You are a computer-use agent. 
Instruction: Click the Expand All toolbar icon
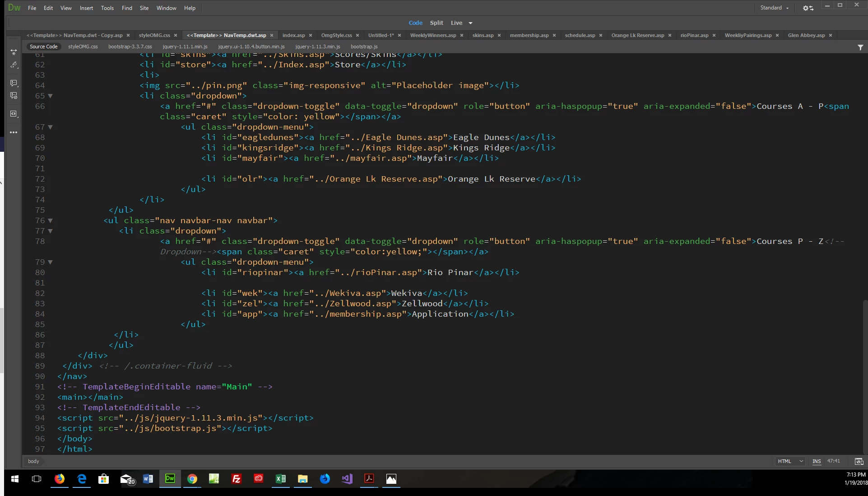tap(14, 52)
